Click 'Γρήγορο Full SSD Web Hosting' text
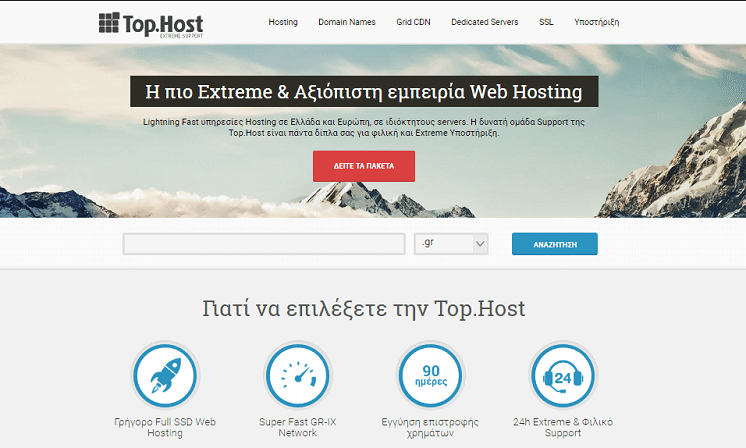Viewport: 746px width, 448px height. coord(165,427)
